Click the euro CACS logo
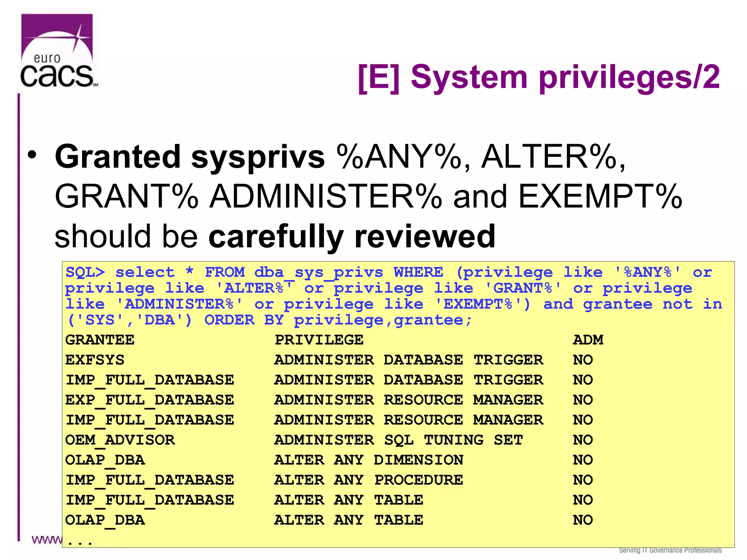This screenshot has width=747, height=560. [x=58, y=51]
